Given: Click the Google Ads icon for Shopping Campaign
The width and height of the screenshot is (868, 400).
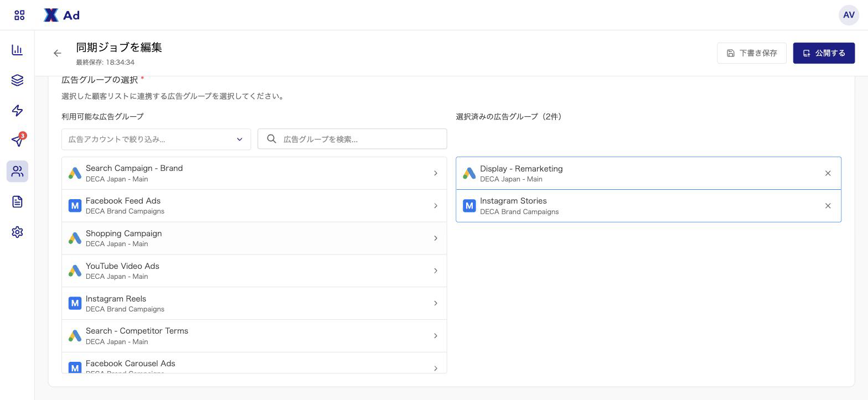Looking at the screenshot, I should click(75, 238).
